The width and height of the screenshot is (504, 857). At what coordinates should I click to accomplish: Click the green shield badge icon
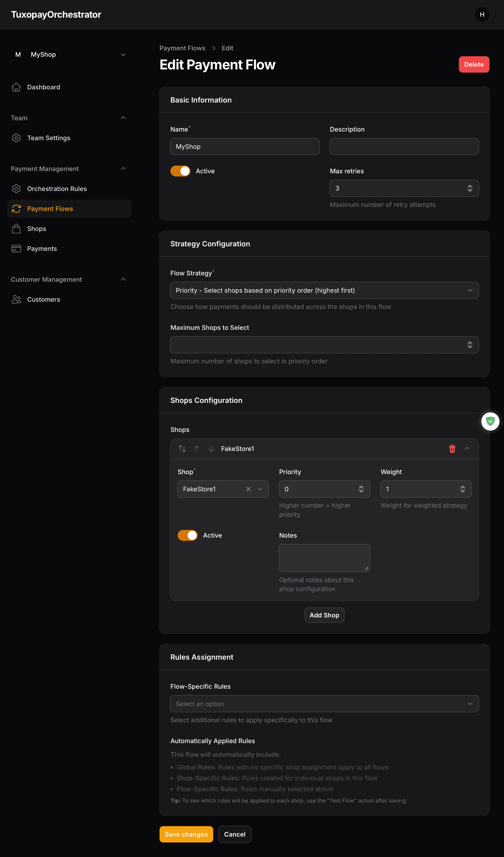(490, 421)
